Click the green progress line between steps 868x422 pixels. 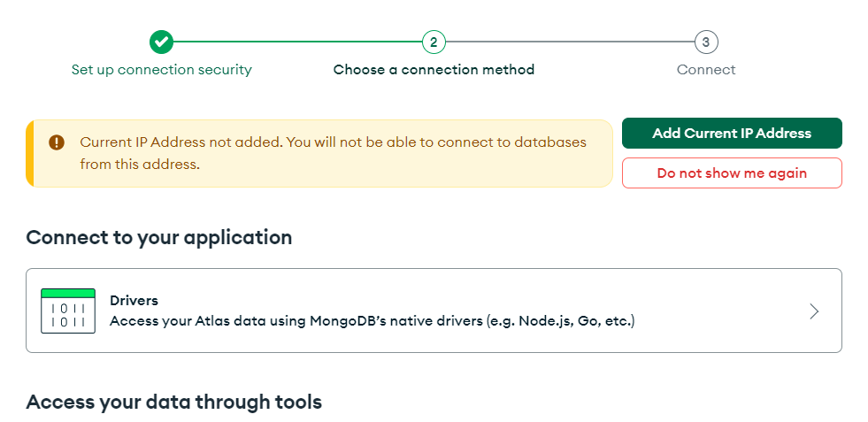[x=296, y=42]
